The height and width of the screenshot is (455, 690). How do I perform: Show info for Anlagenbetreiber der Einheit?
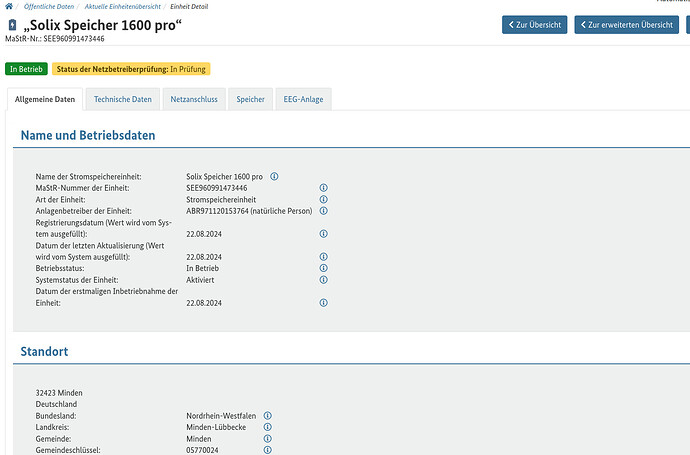click(323, 211)
